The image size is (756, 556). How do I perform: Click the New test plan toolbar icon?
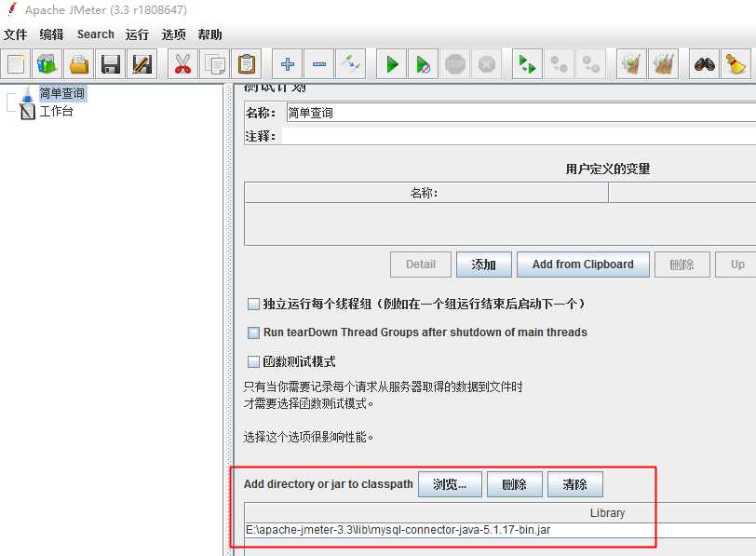point(16,64)
